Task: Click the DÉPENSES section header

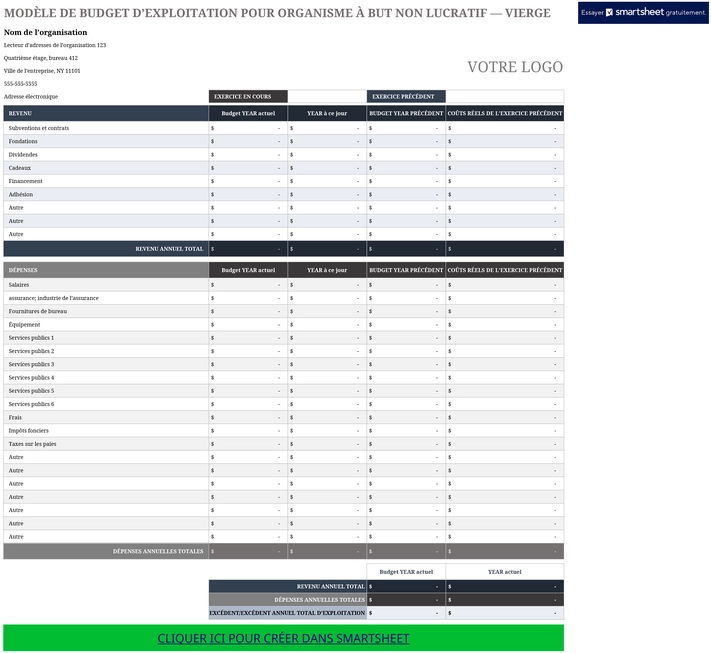Action: point(106,270)
